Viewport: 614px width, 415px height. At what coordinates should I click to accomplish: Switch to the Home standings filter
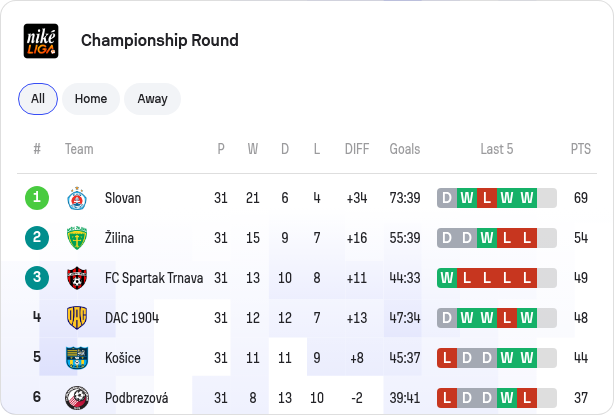[91, 99]
